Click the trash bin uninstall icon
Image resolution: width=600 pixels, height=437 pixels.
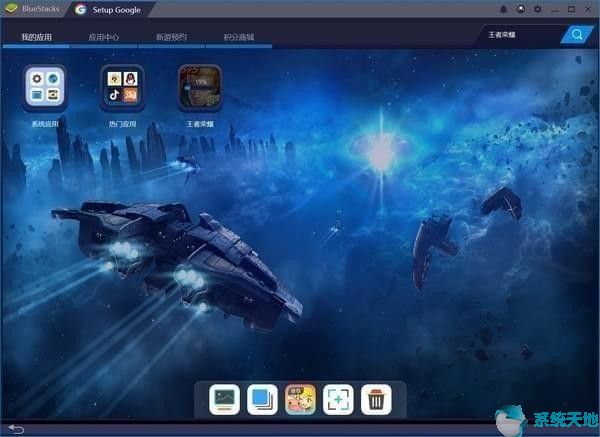(376, 400)
